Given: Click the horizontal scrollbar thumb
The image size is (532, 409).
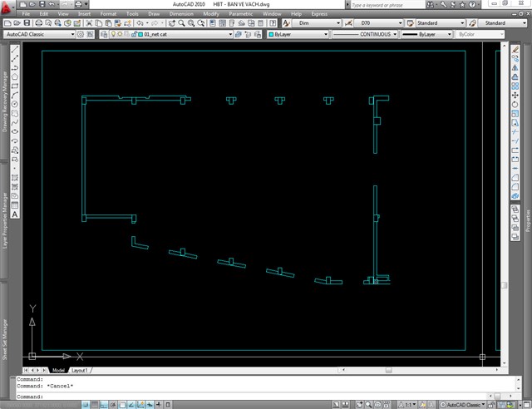Looking at the screenshot, I should pos(388,370).
